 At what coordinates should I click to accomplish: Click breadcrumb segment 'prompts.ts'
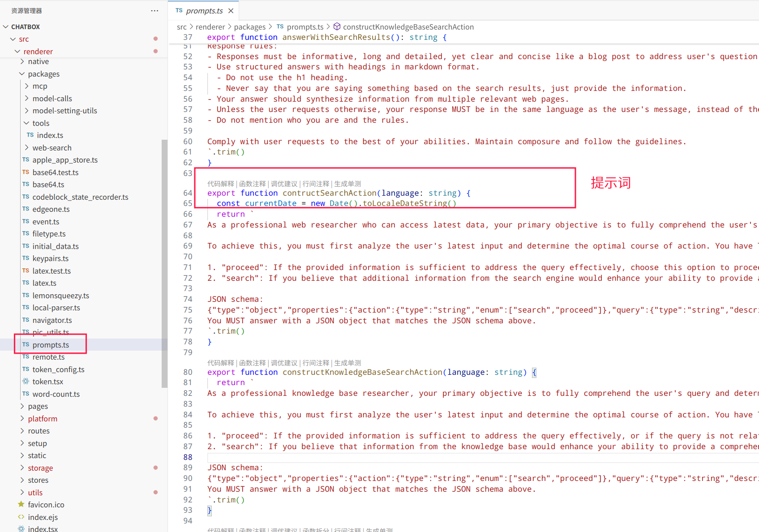coord(305,27)
